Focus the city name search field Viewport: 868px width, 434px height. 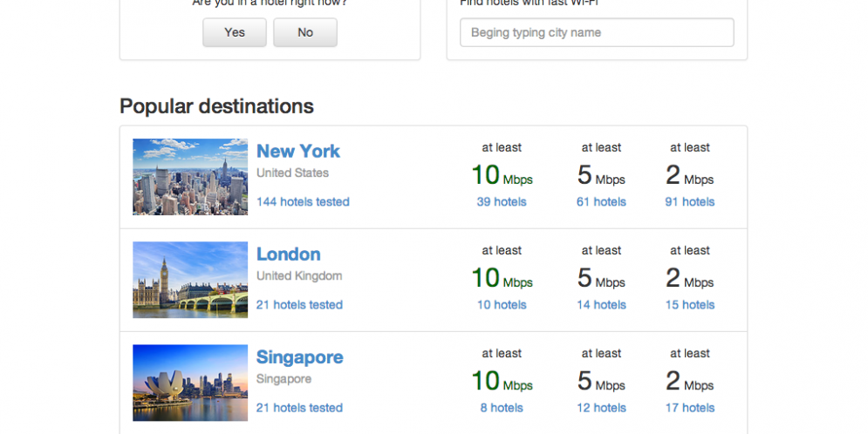tap(597, 32)
